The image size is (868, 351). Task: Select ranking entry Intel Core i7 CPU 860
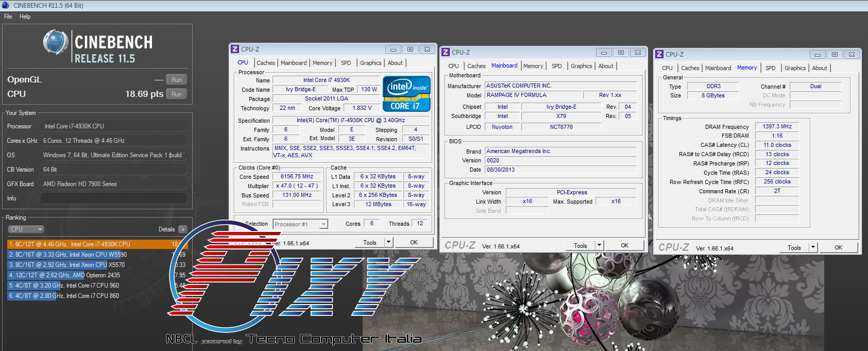coord(97,296)
